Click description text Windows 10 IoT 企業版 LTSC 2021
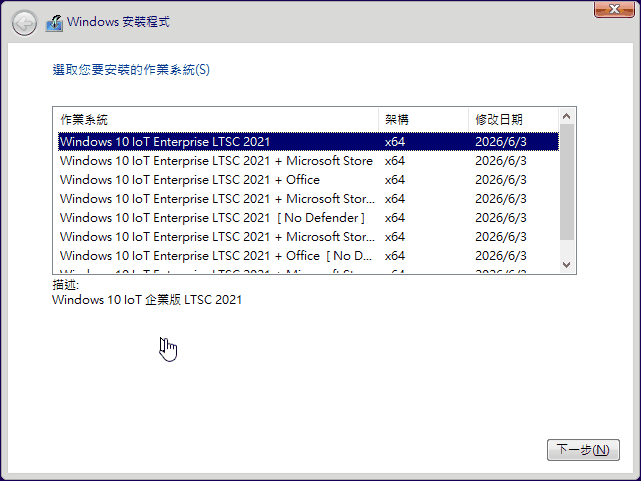Viewport: 641px width, 481px height. tap(147, 300)
